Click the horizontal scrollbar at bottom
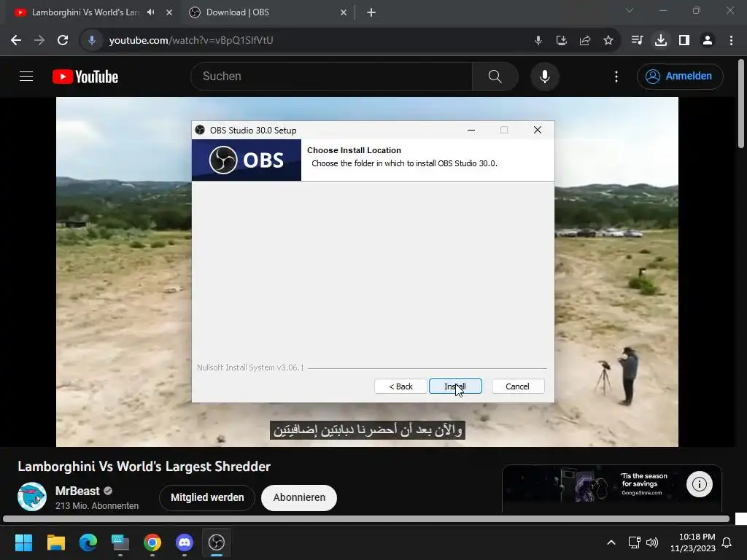The width and height of the screenshot is (747, 560). tap(366, 519)
